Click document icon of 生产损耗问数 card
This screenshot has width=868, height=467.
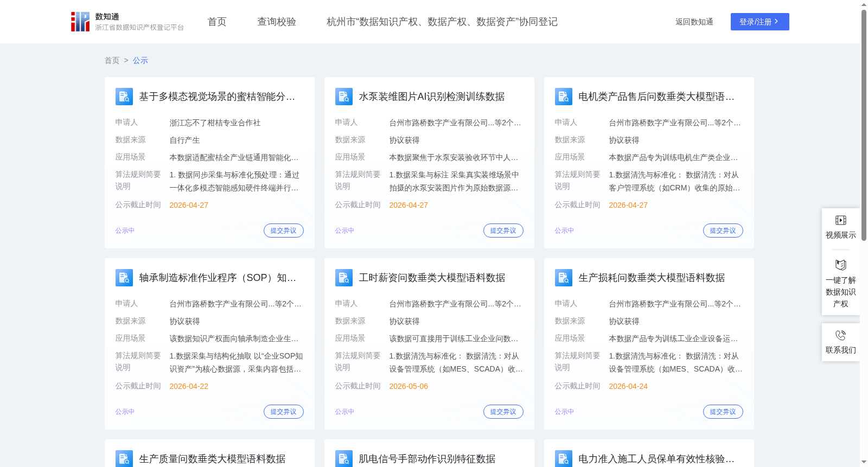564,278
